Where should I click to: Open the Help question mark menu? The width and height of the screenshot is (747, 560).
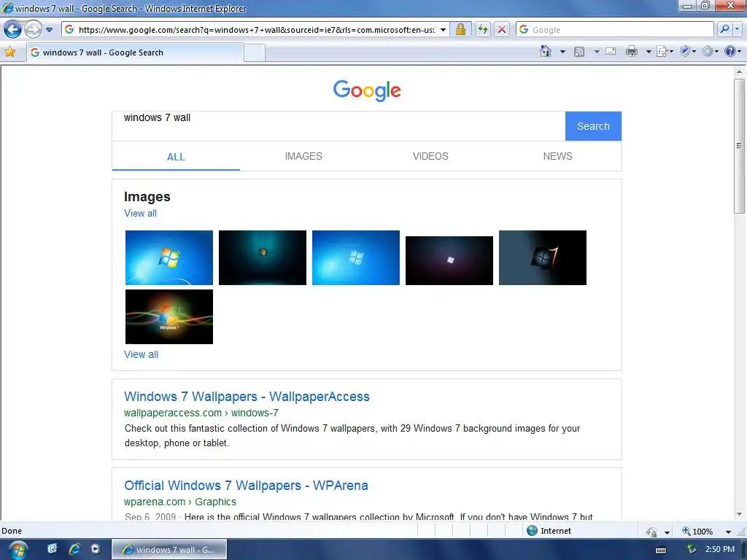click(x=732, y=52)
